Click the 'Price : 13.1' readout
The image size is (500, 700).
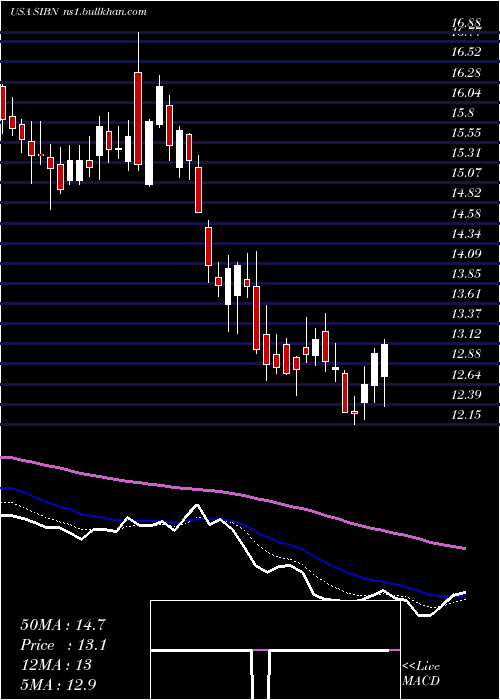[63, 645]
